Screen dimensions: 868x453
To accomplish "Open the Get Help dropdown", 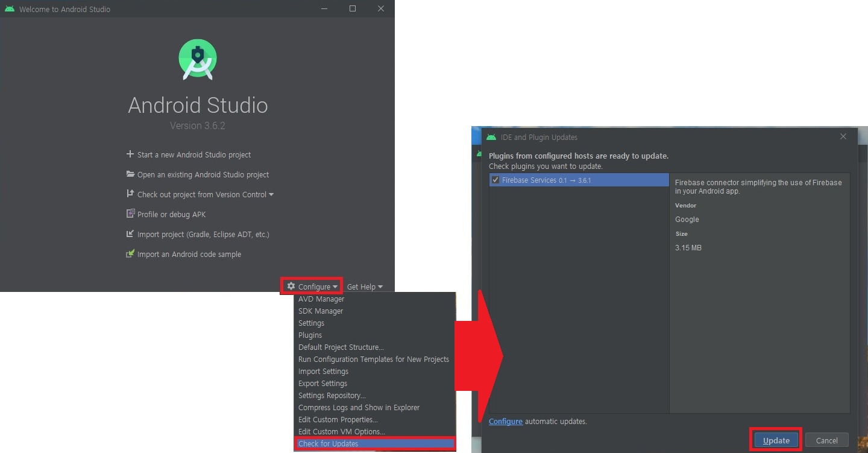I will coord(365,287).
